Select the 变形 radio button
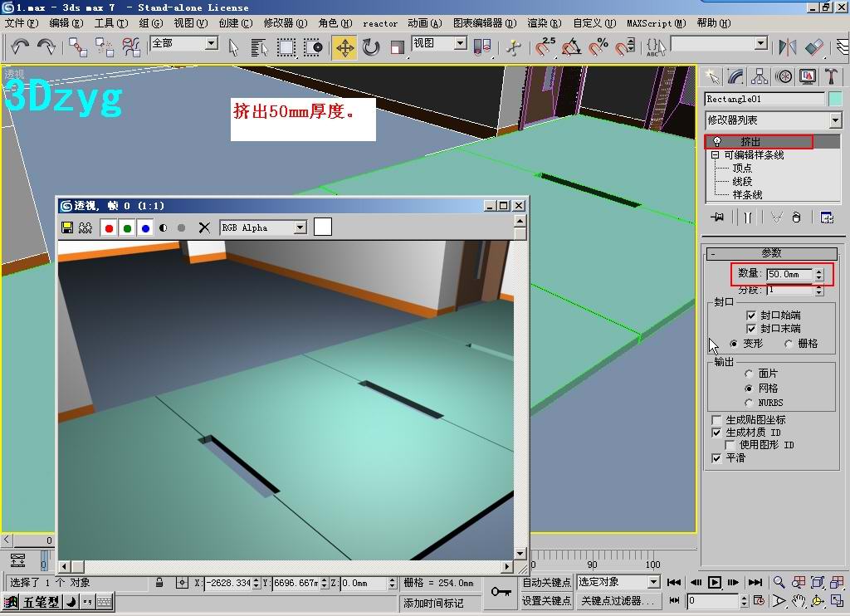The image size is (850, 616). coord(734,344)
